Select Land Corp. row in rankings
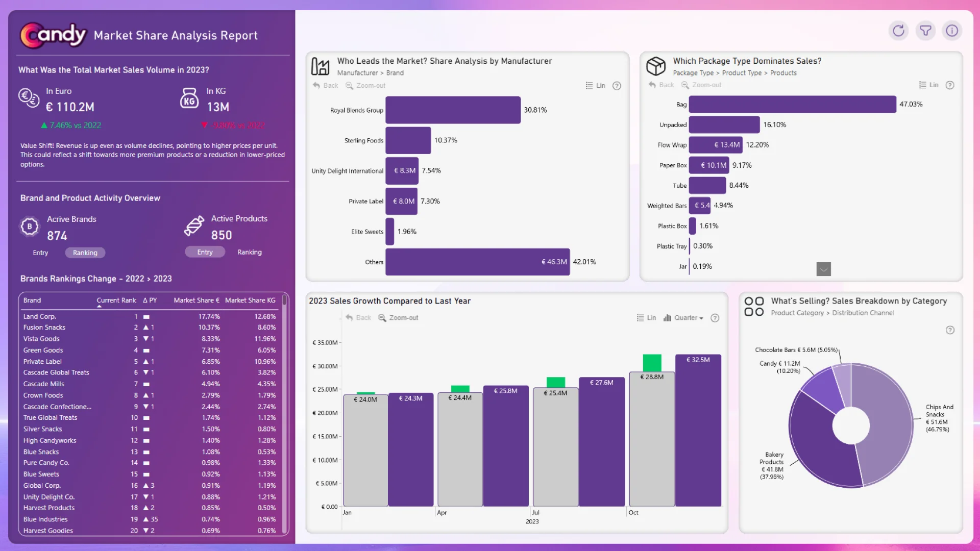Image resolution: width=980 pixels, height=551 pixels. pyautogui.click(x=150, y=317)
